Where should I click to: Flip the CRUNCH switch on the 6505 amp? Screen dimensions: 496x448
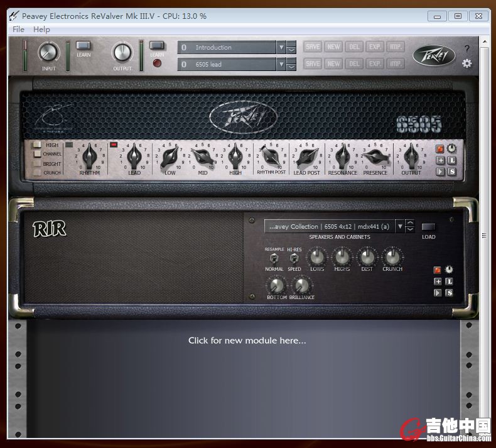37,173
